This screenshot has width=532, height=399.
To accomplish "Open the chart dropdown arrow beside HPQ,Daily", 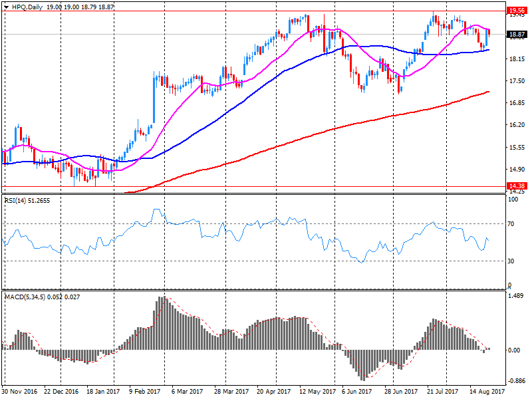I will pos(6,7).
